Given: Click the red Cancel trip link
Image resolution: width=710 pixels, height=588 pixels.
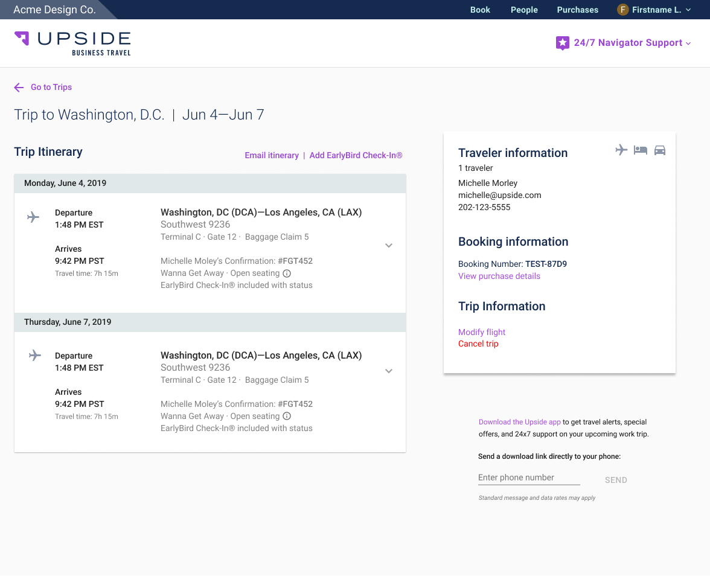Looking at the screenshot, I should (x=478, y=344).
